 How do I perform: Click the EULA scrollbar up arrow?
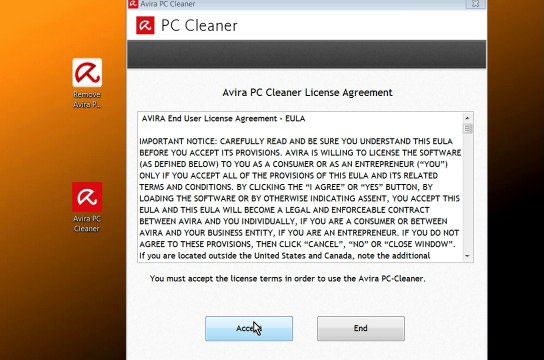click(467, 118)
